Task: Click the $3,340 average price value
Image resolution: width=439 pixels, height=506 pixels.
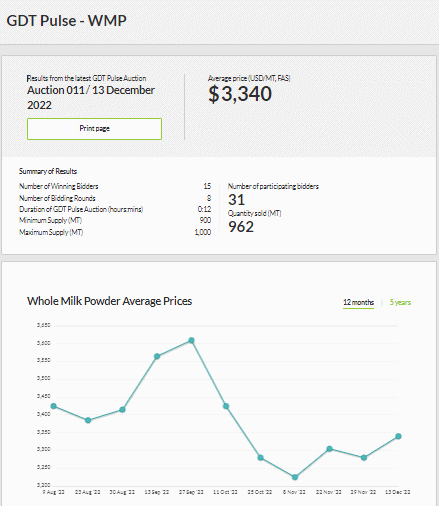Action: (x=240, y=94)
